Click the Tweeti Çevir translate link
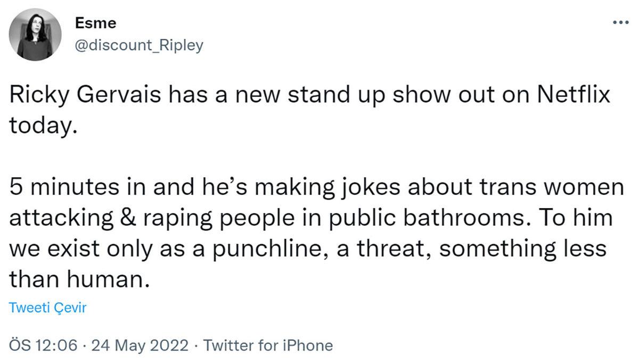 (x=47, y=308)
